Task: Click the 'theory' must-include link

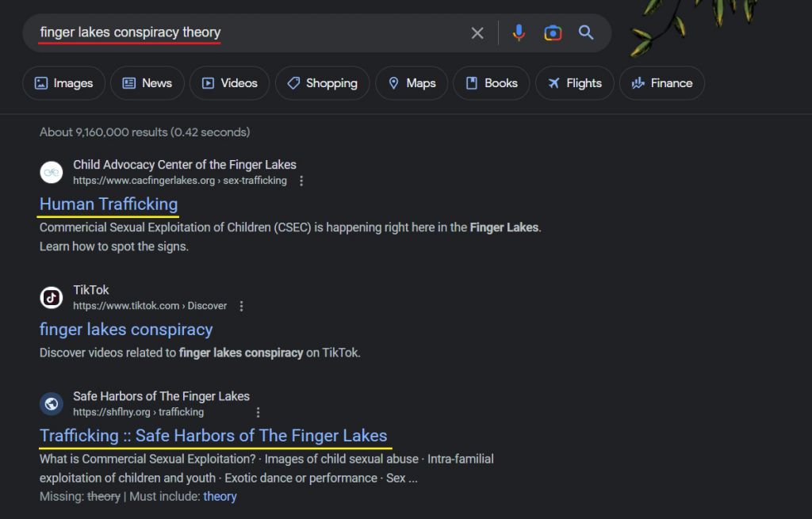Action: pyautogui.click(x=220, y=496)
